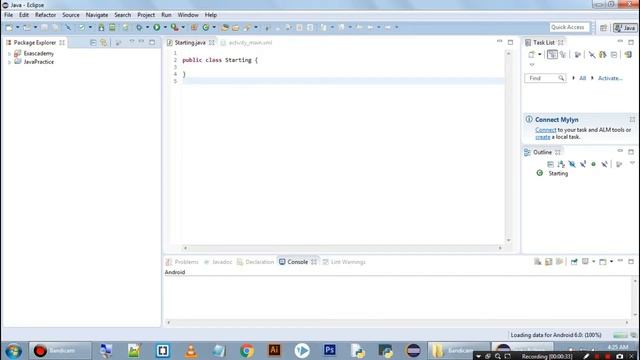
Task: Toggle Hide Local Types in Outline view
Action: click(604, 164)
